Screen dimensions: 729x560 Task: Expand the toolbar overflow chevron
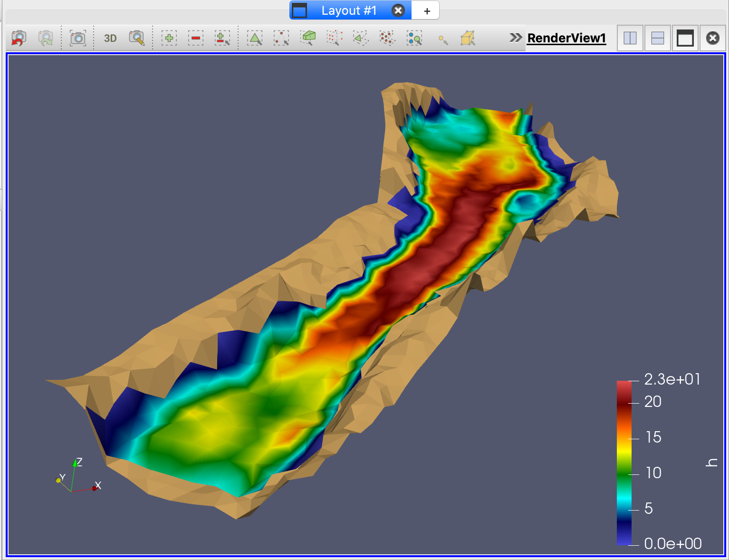click(515, 38)
